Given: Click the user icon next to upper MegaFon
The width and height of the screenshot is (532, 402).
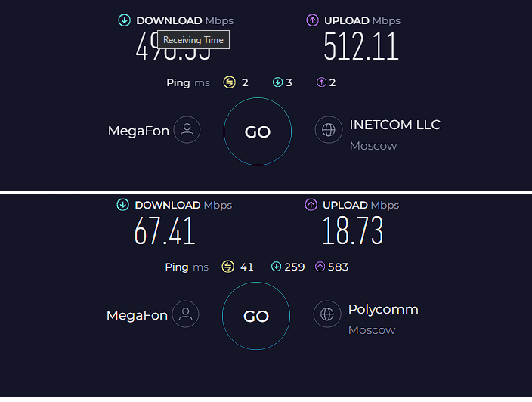Looking at the screenshot, I should pos(187,129).
